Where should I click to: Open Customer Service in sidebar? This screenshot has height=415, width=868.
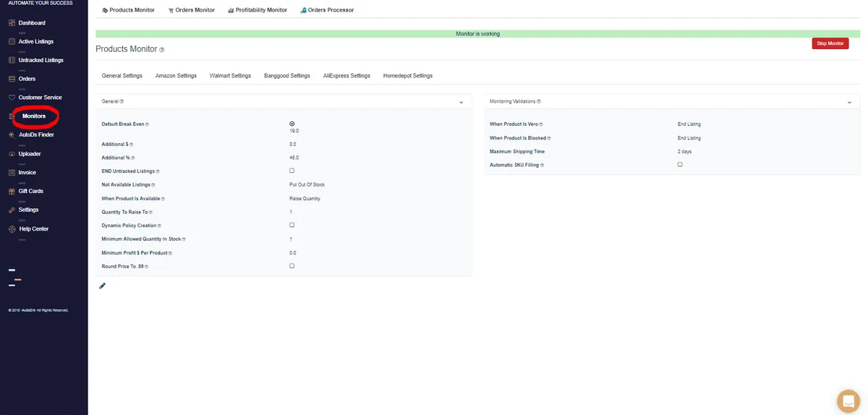click(x=41, y=98)
